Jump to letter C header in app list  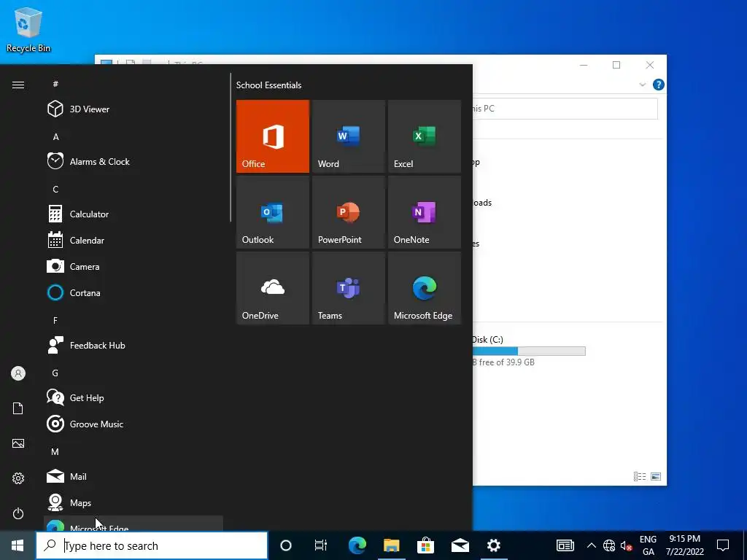(x=55, y=189)
